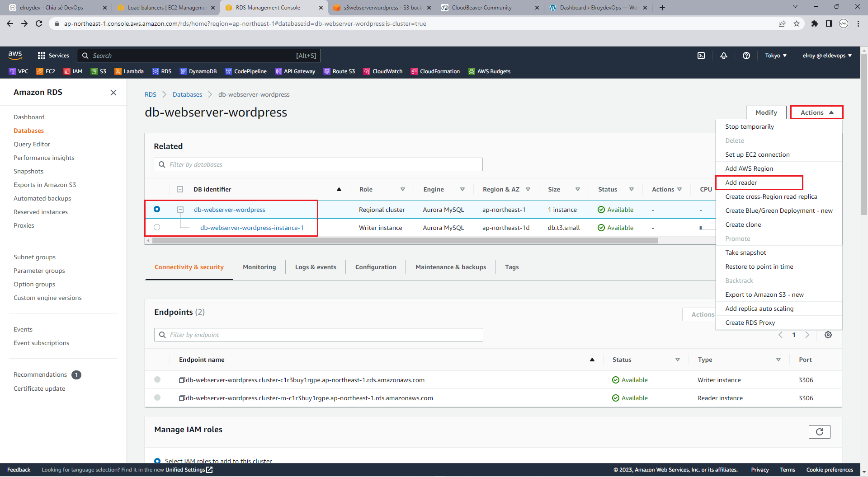Switch to Maintenance & backups tab
The width and height of the screenshot is (868, 477).
(451, 267)
